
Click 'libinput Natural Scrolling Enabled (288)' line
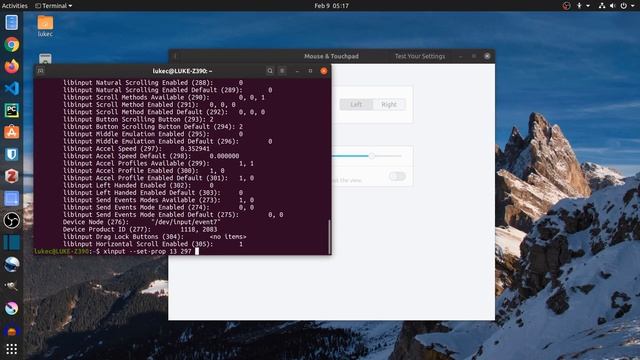pos(153,82)
